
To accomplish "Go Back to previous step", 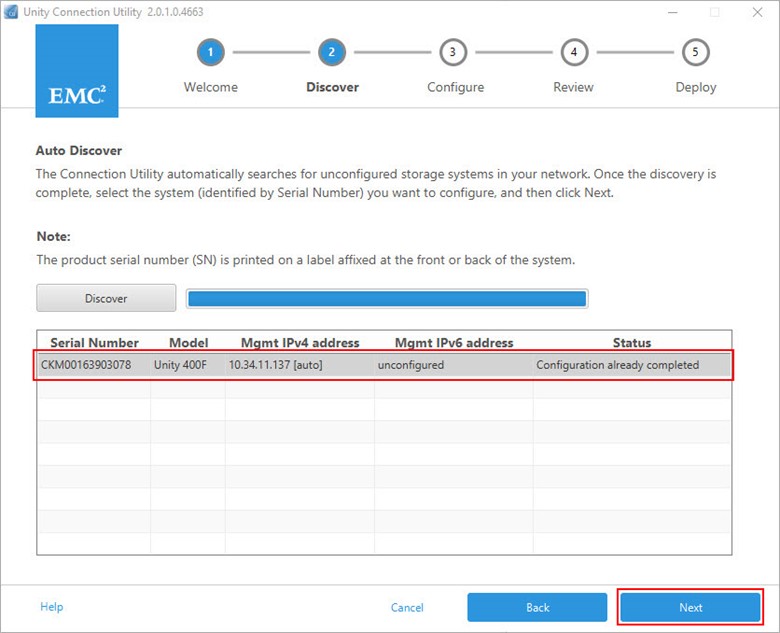I will [x=537, y=607].
